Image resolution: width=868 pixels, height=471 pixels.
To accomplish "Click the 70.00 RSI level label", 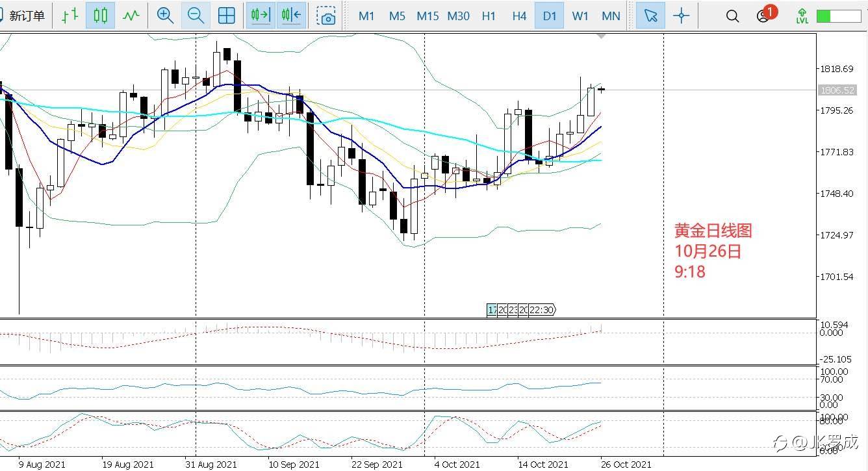I will (832, 379).
